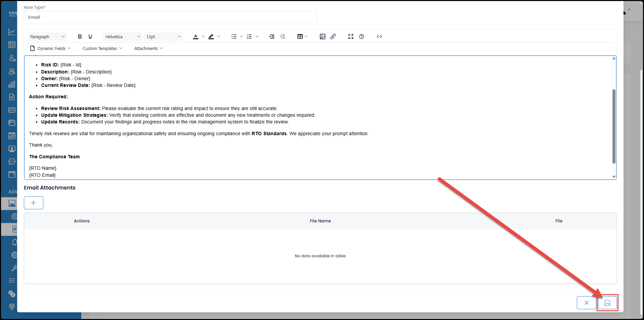644x320 pixels.
Task: Click the Actions column header
Action: coord(82,221)
